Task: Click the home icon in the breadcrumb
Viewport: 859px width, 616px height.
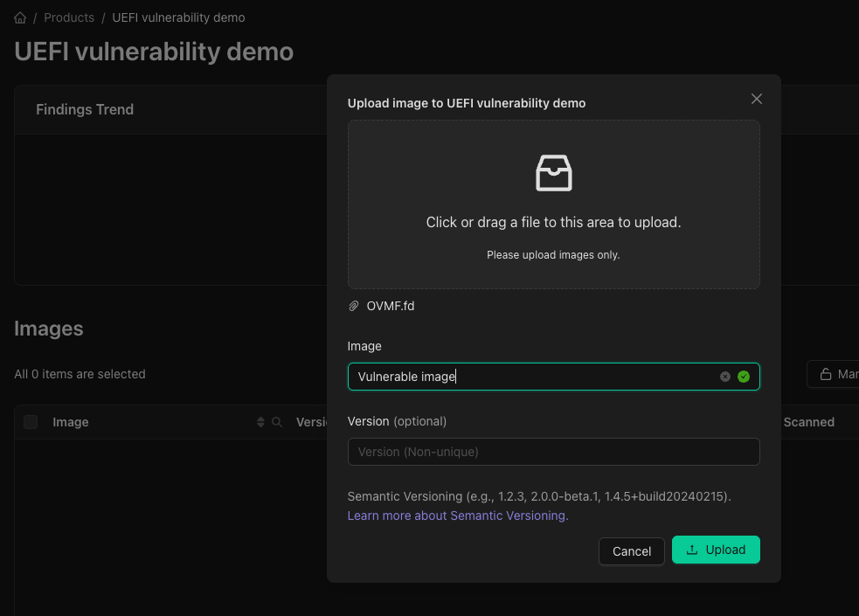Action: tap(19, 17)
